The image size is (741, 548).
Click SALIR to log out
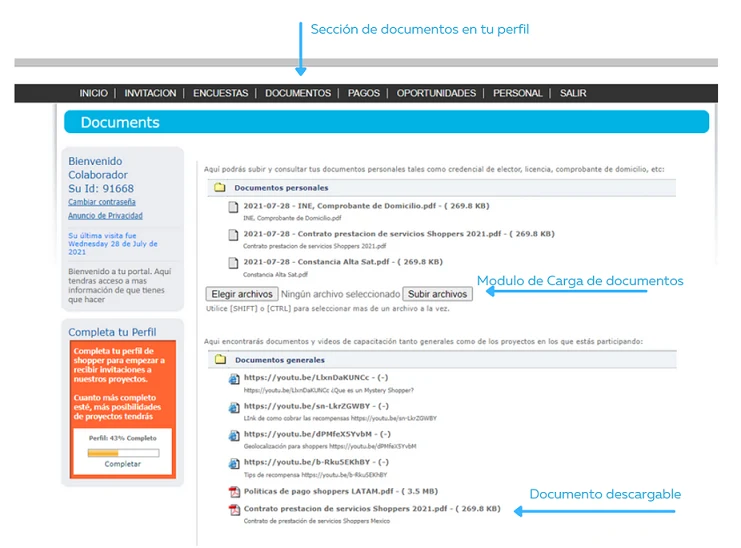(573, 93)
